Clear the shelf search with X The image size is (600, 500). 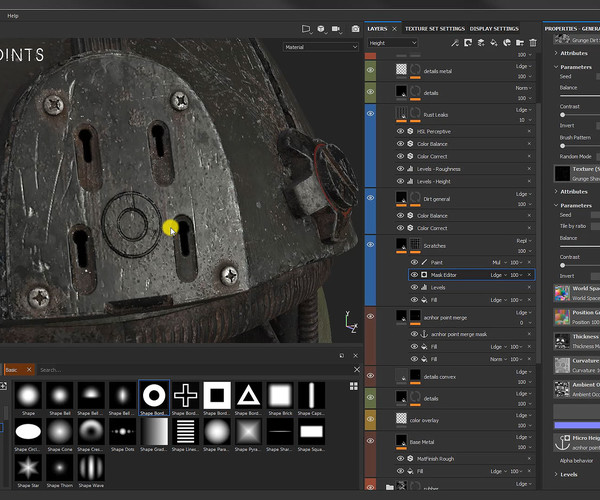pyautogui.click(x=357, y=370)
